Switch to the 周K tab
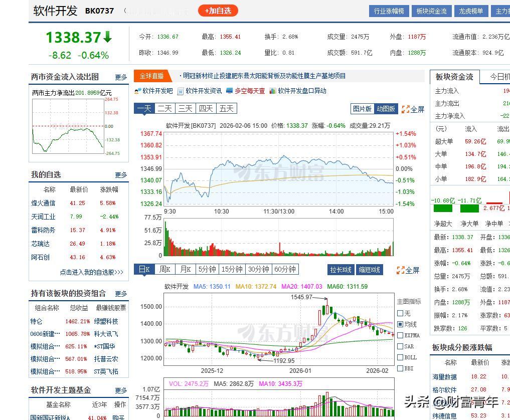Viewport: 510px width, 420px height. [164, 269]
